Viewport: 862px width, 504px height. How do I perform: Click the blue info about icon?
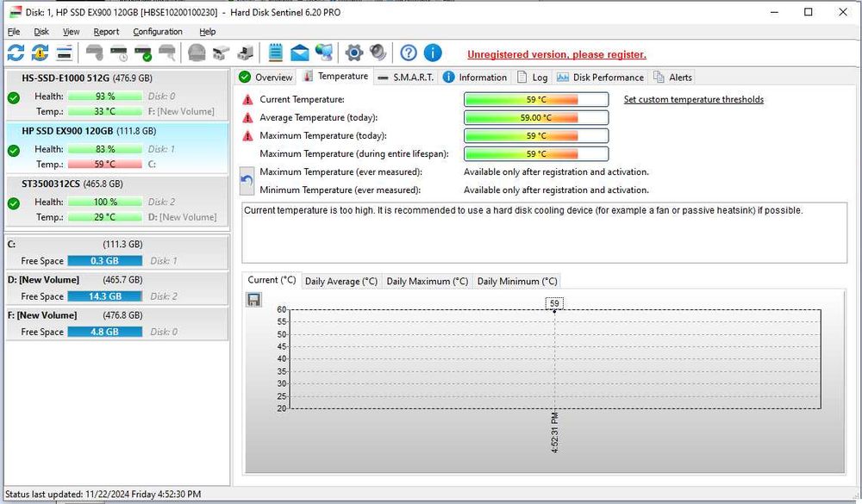coord(433,53)
